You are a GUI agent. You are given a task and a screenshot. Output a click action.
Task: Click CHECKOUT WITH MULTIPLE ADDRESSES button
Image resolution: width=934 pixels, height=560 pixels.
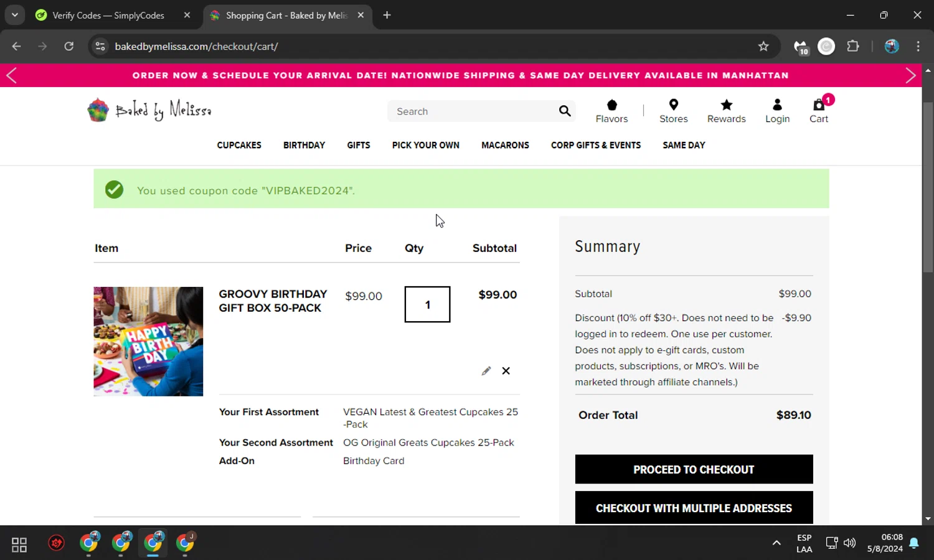tap(694, 508)
